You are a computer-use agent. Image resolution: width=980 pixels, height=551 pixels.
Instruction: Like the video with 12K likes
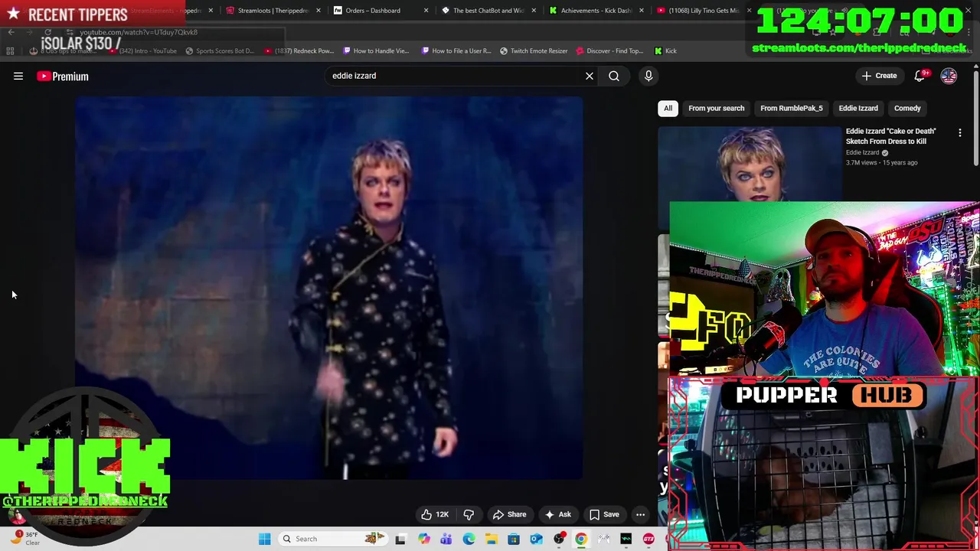tap(434, 514)
